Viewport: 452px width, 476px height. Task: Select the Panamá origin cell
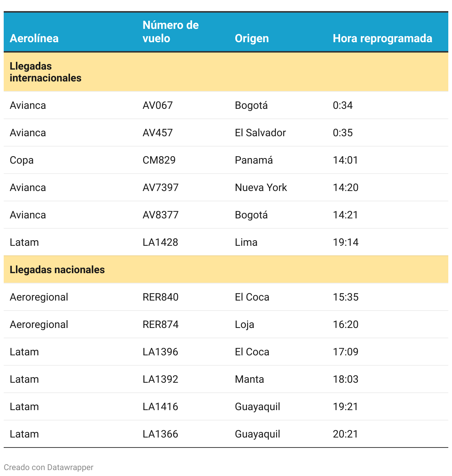click(254, 160)
